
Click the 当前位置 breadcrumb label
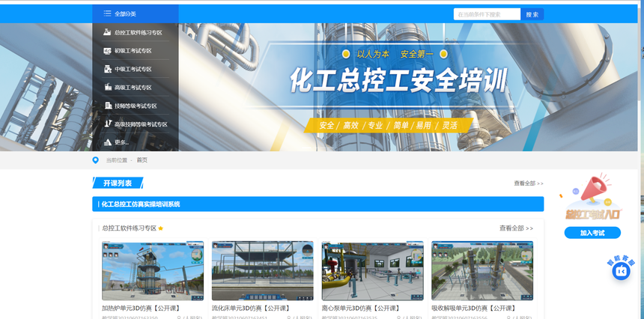(x=117, y=160)
